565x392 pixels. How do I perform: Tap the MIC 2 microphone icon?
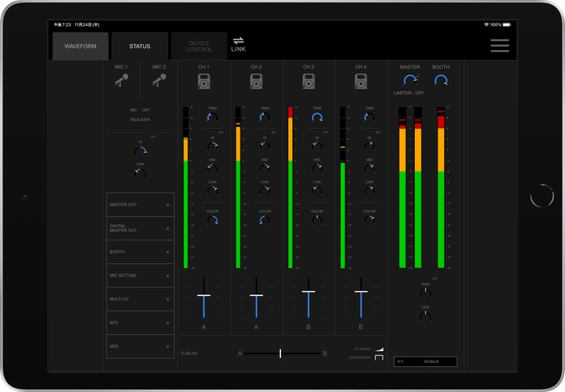[x=158, y=80]
